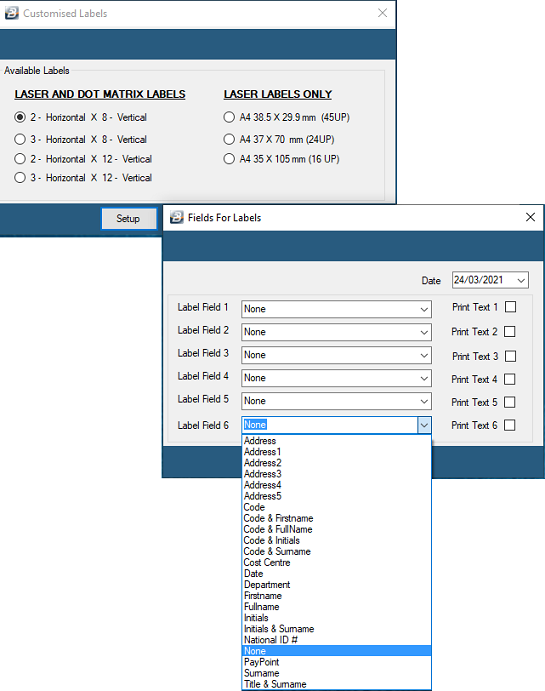Tick the Print Text 4 checkbox
The width and height of the screenshot is (545, 691).
point(509,379)
